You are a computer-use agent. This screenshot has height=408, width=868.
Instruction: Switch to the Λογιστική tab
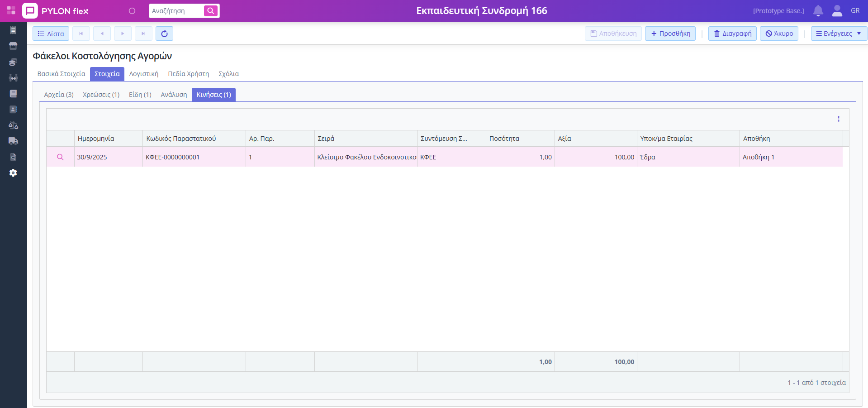coord(144,74)
